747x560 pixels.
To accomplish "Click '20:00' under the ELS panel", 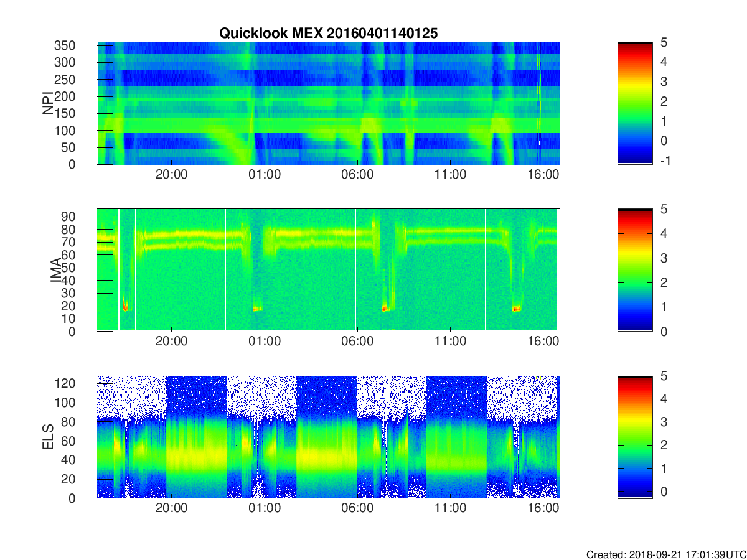I will pyautogui.click(x=171, y=508).
